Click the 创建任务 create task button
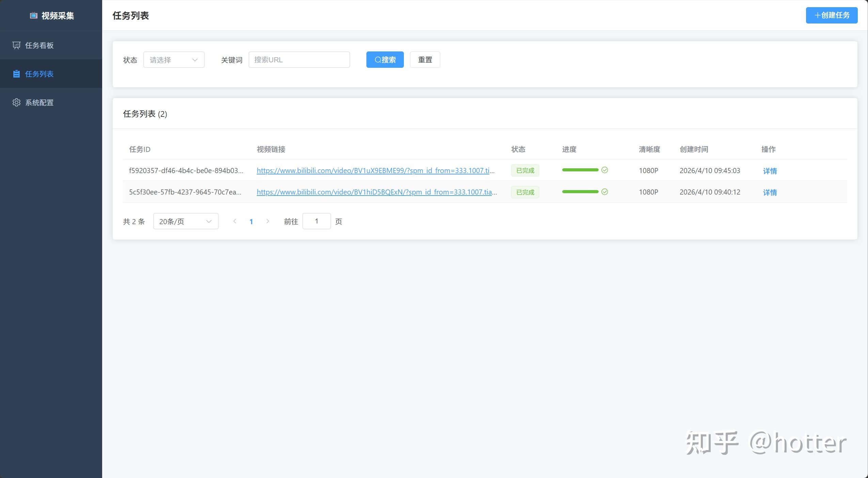 click(831, 15)
